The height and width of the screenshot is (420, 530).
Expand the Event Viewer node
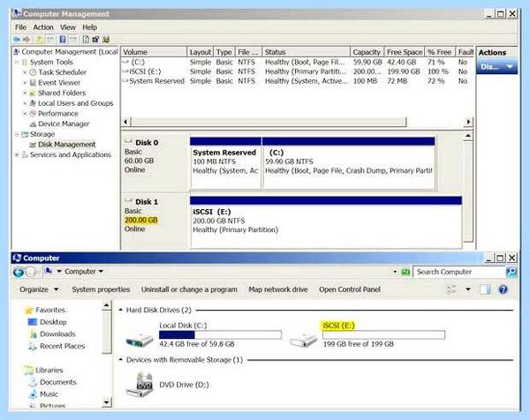point(25,83)
